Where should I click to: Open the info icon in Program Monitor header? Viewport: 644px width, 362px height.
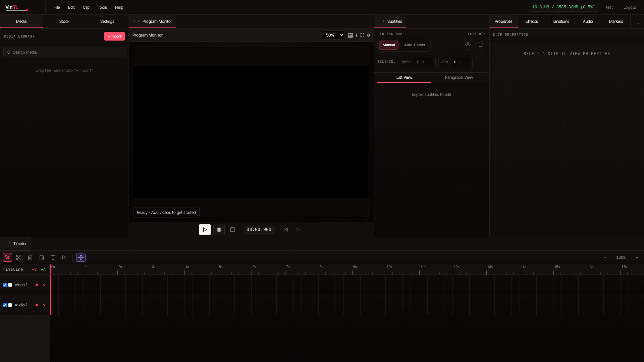coord(356,35)
